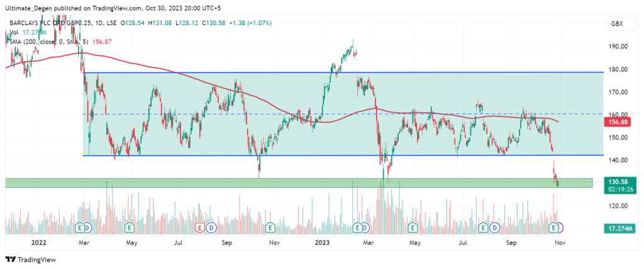Click the 2022 label on time axis
The height and width of the screenshot is (269, 644).
39,243
